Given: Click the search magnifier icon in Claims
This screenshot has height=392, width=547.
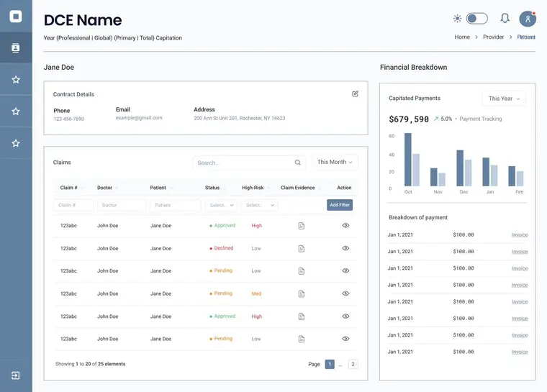Looking at the screenshot, I should (x=298, y=163).
